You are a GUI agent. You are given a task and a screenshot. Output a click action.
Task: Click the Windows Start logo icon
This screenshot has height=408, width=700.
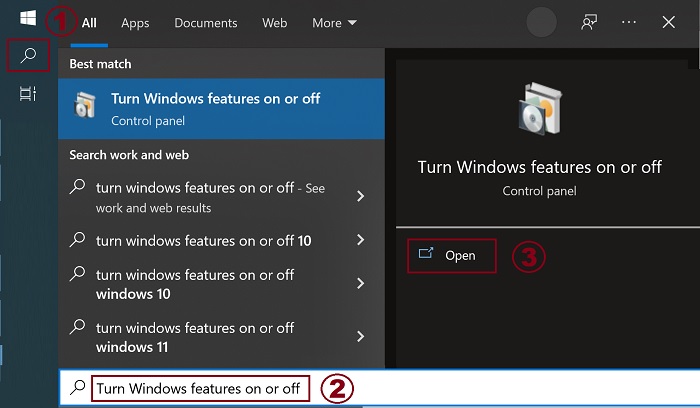point(28,19)
